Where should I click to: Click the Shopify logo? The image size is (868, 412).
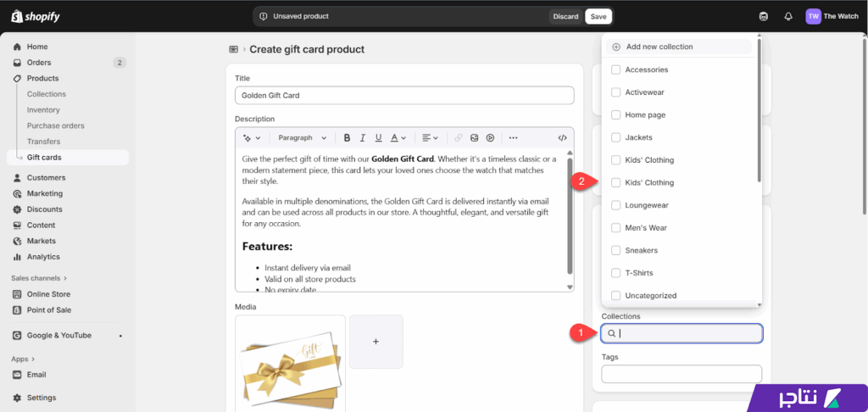point(36,17)
